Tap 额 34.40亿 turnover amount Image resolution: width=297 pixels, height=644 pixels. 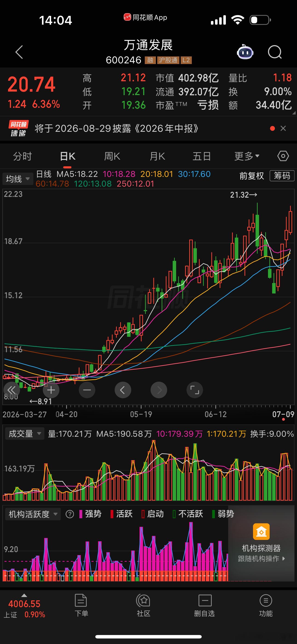tap(274, 105)
